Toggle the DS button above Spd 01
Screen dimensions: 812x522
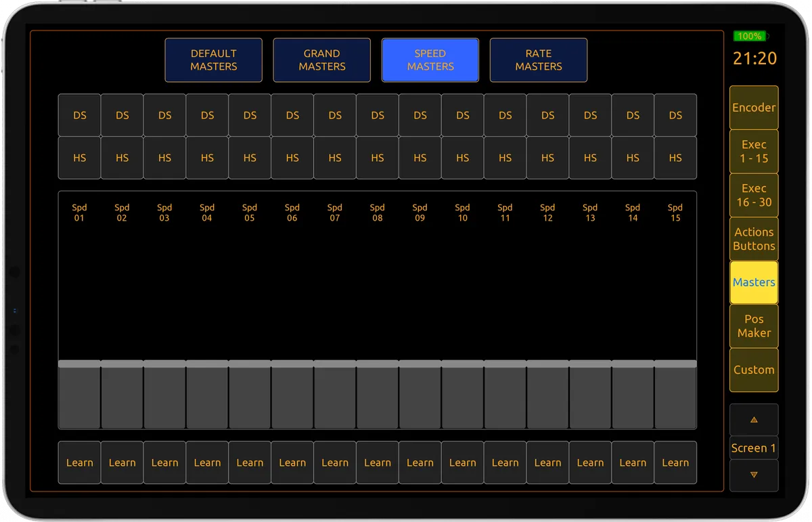[80, 116]
